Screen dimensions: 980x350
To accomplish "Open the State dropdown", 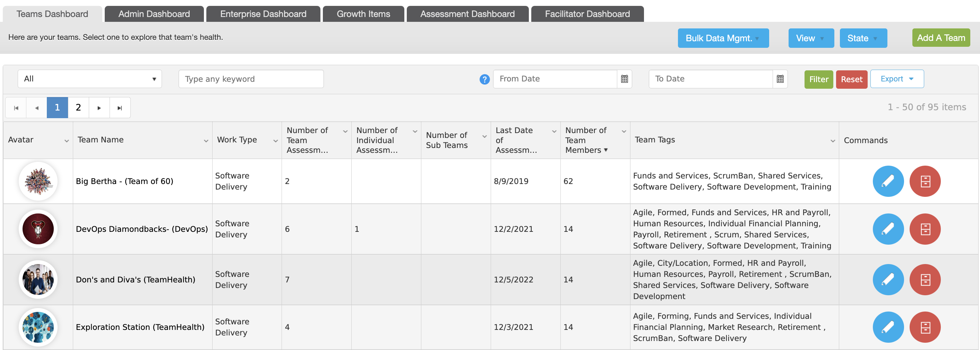I will pos(863,38).
